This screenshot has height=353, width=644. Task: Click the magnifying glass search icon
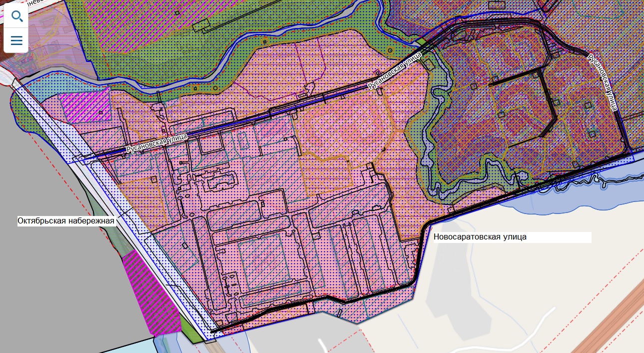(x=16, y=16)
